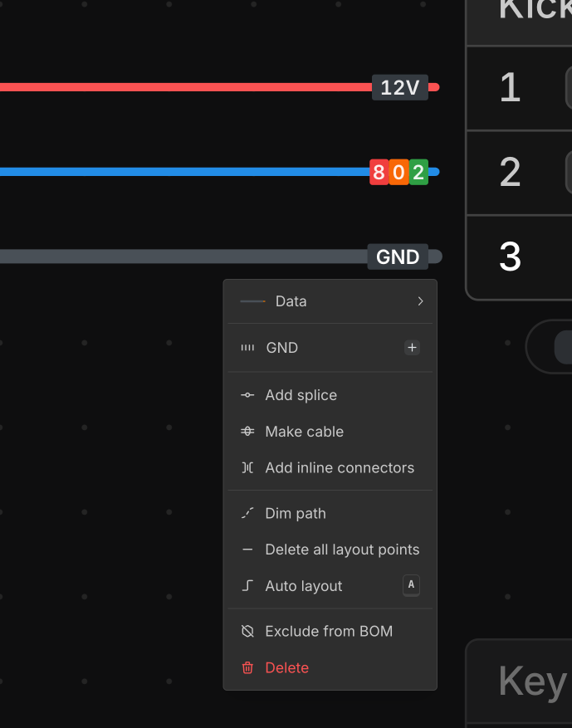Select pin 3 on the connector
The width and height of the screenshot is (572, 728).
coord(511,257)
